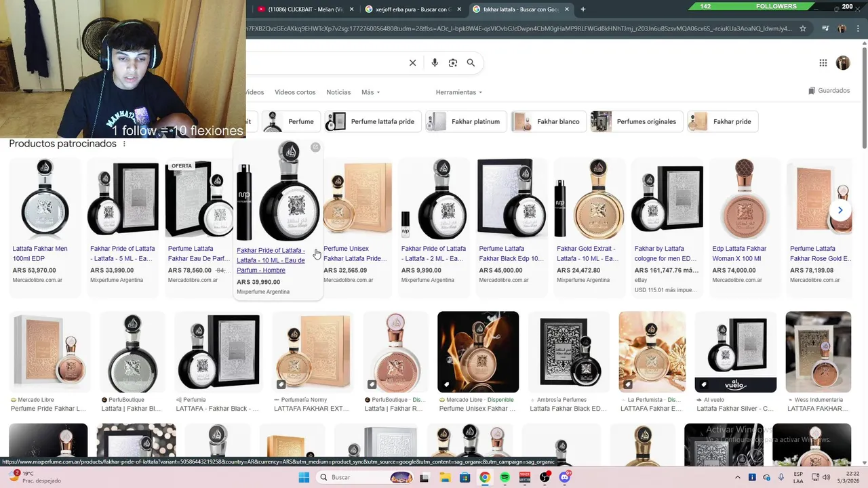Bookmark this page with the star icon
The width and height of the screenshot is (868, 488).
[803, 28]
